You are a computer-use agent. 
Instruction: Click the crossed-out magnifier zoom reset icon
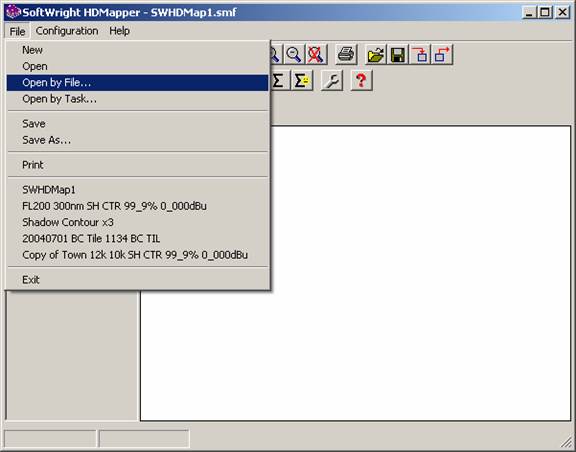coord(316,54)
